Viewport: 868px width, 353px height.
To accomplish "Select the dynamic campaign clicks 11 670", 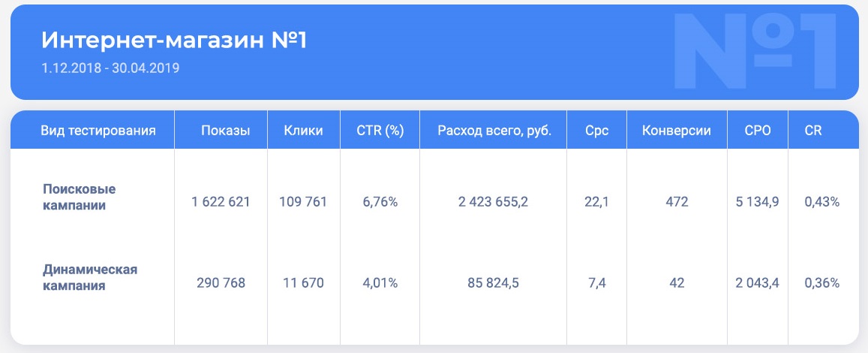I will (x=303, y=283).
